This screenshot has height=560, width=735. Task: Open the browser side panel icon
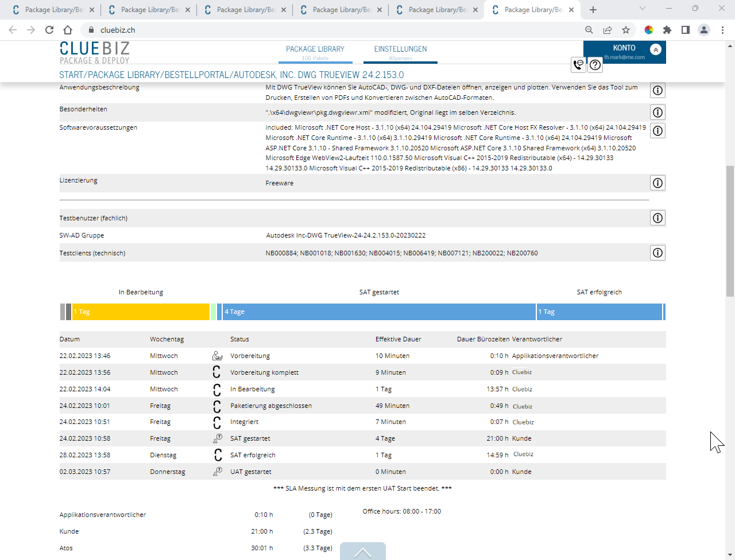click(686, 30)
